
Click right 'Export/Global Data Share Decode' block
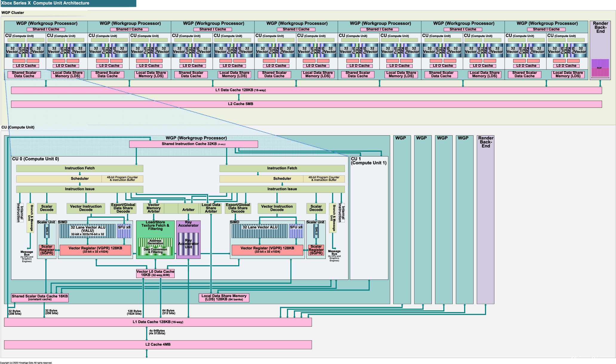pyautogui.click(x=238, y=208)
